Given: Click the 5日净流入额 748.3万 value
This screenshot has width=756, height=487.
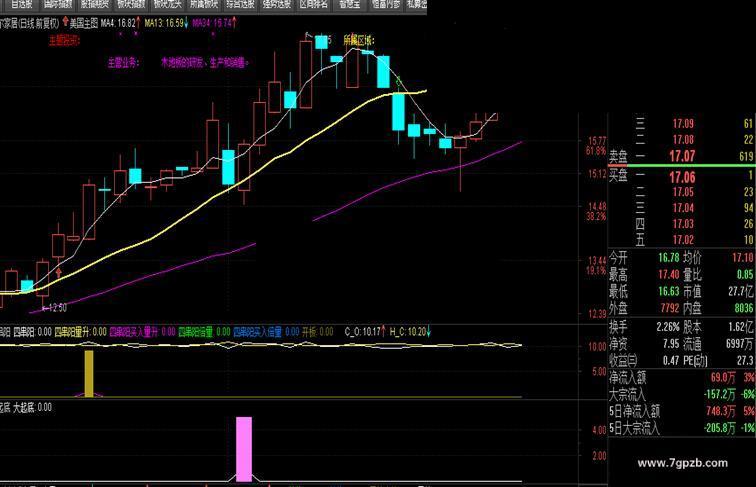Looking at the screenshot, I should 721,411.
